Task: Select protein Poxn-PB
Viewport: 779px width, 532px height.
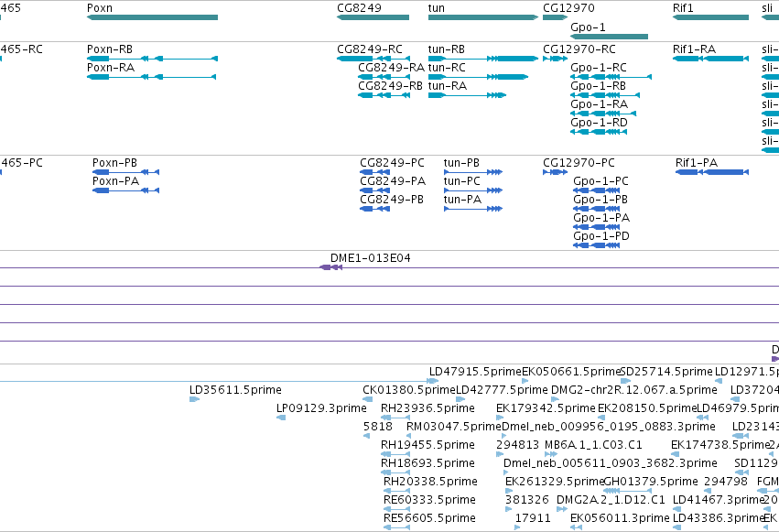Action: coord(125,172)
